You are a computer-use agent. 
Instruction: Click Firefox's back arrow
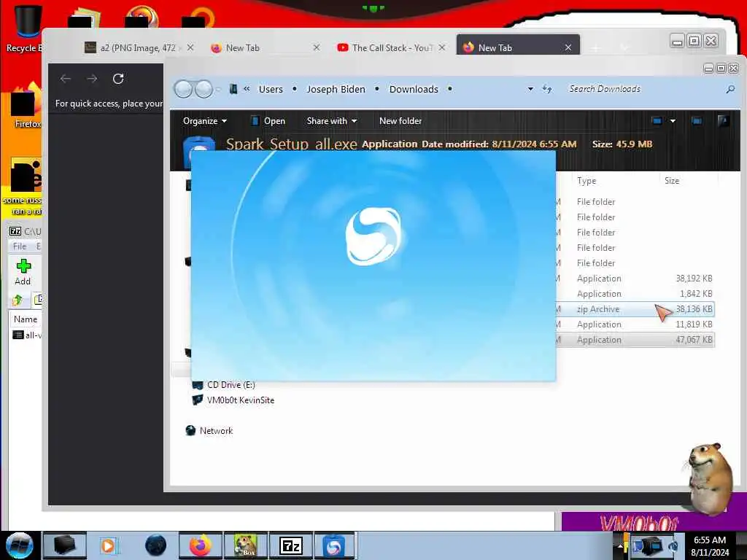pyautogui.click(x=66, y=79)
